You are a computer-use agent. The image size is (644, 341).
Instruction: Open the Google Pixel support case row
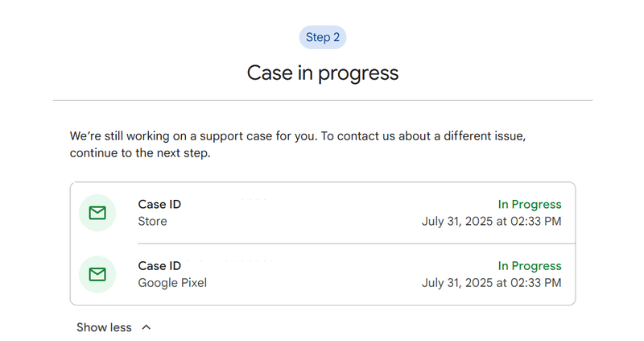click(x=322, y=275)
